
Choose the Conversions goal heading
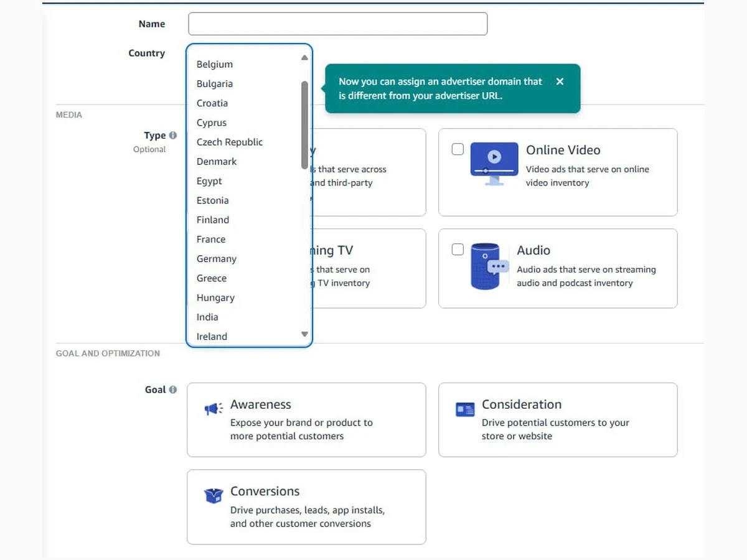coord(265,491)
